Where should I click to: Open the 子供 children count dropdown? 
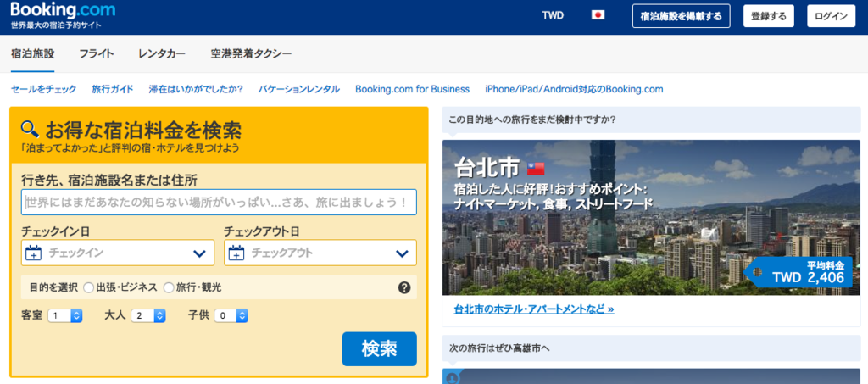point(231,315)
